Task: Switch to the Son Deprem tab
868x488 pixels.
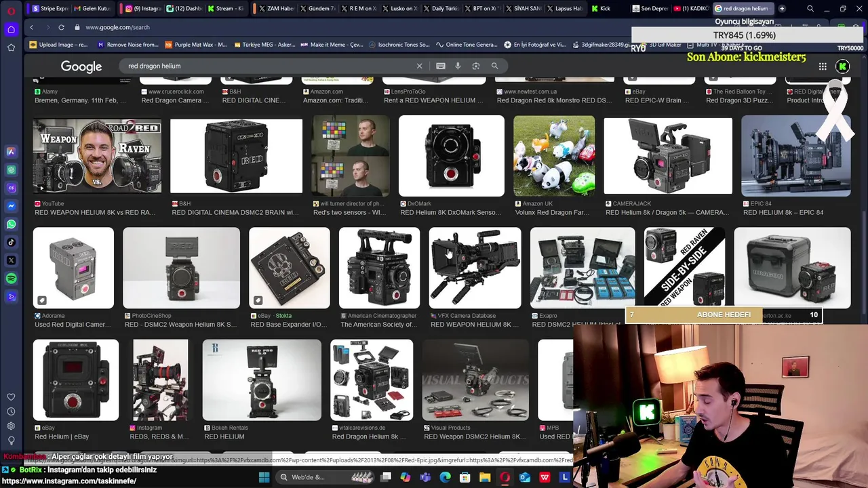Action: point(650,9)
